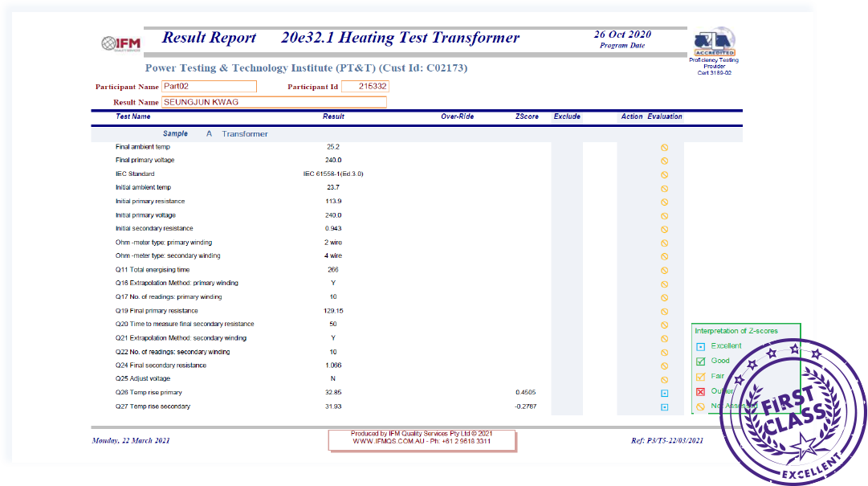The image size is (868, 486).
Task: Click the red Outlier icon in the legend
Action: (700, 392)
